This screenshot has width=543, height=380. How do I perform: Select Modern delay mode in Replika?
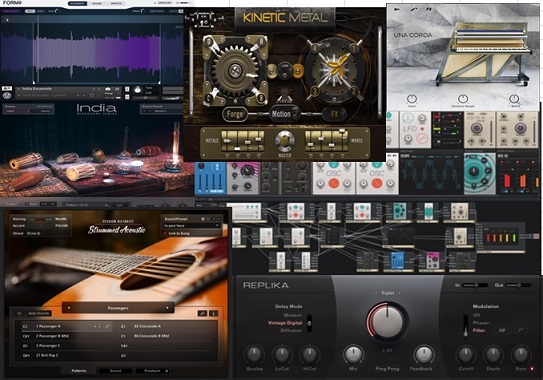293,315
